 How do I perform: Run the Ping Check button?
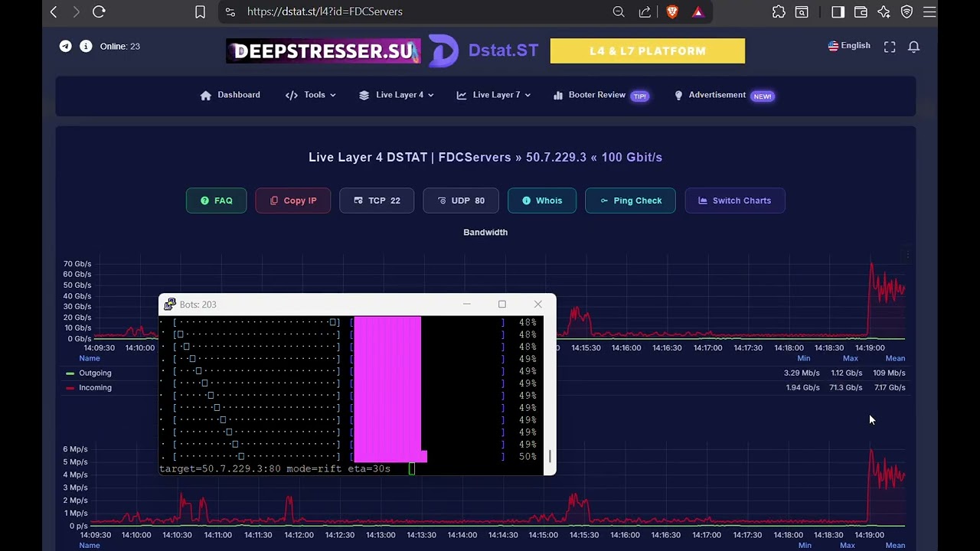pos(630,201)
